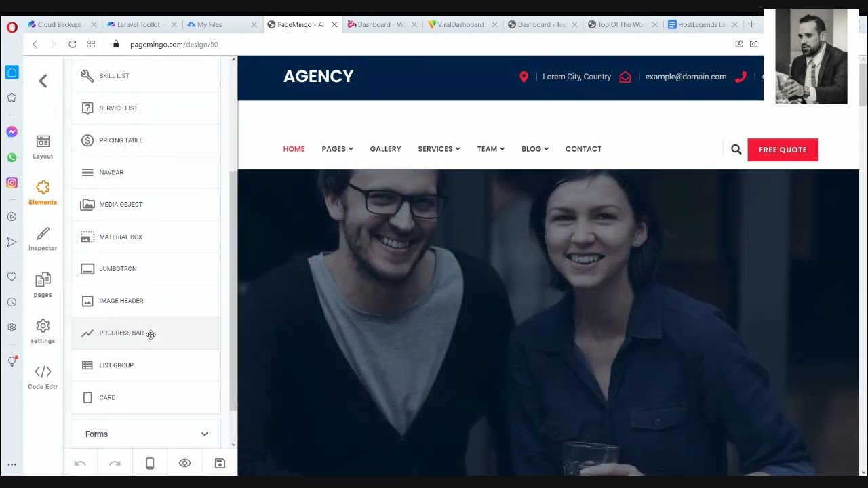The width and height of the screenshot is (868, 488).
Task: Open the Code Editor panel
Action: pos(43,378)
